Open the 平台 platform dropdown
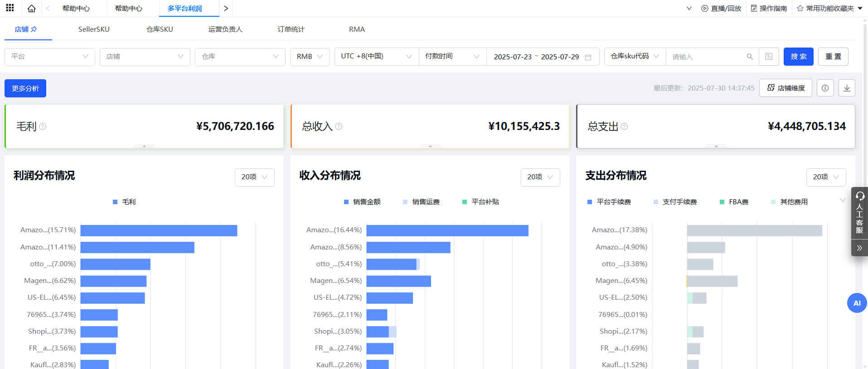This screenshot has width=868, height=369. point(49,57)
